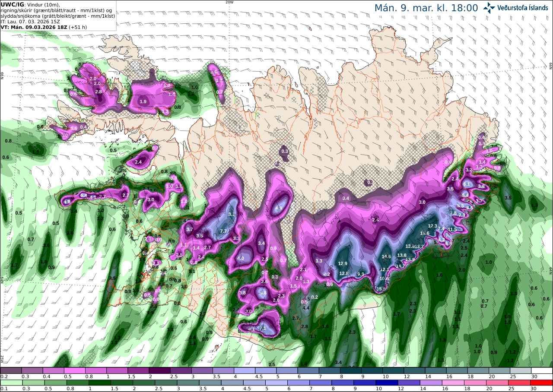Pick the deep blue swatch above bottom-row 10
This screenshot has width=553, height=392.
point(387,383)
